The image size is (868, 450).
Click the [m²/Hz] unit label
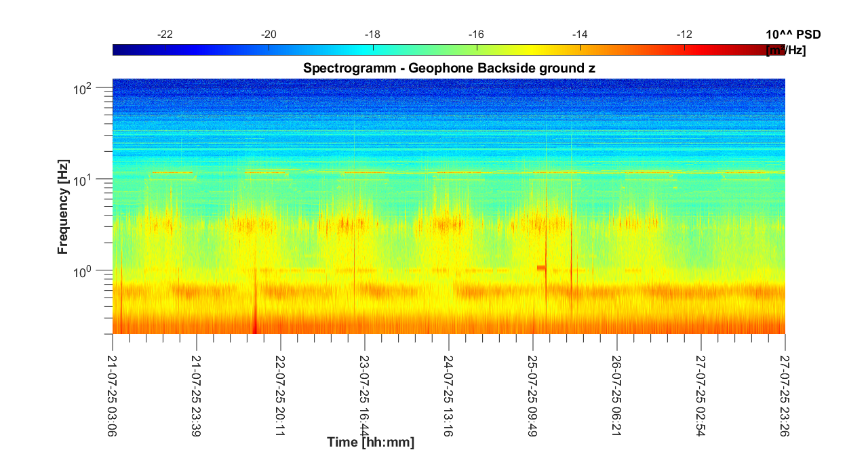pos(785,50)
